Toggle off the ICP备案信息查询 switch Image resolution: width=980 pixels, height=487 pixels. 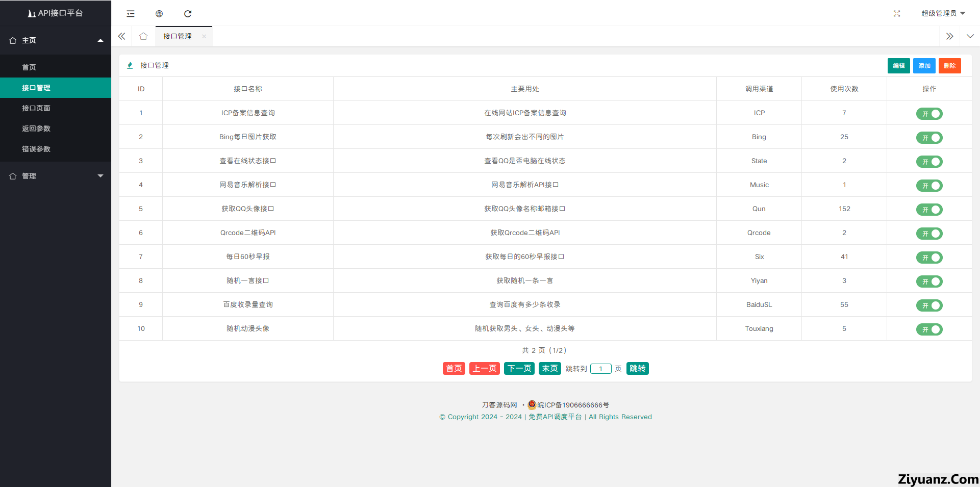click(929, 114)
